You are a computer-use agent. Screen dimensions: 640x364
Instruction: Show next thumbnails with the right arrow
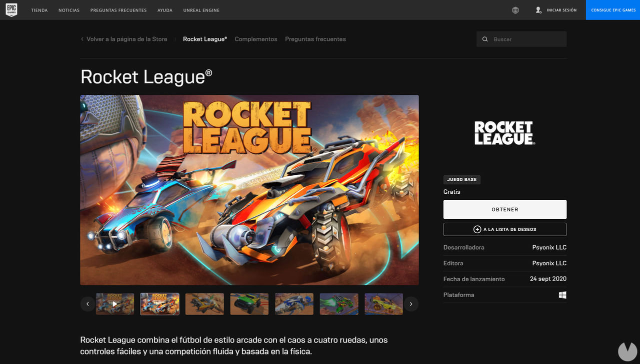(411, 304)
